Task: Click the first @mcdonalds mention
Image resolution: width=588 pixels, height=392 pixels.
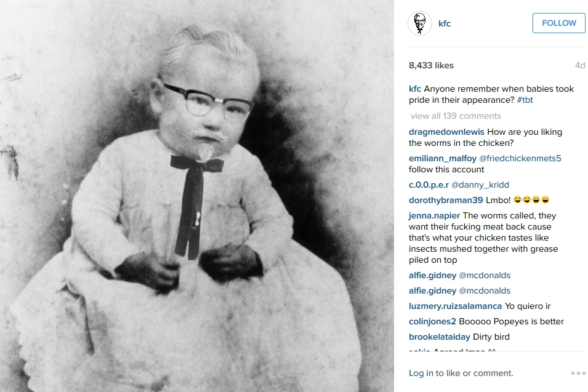Action: [485, 276]
